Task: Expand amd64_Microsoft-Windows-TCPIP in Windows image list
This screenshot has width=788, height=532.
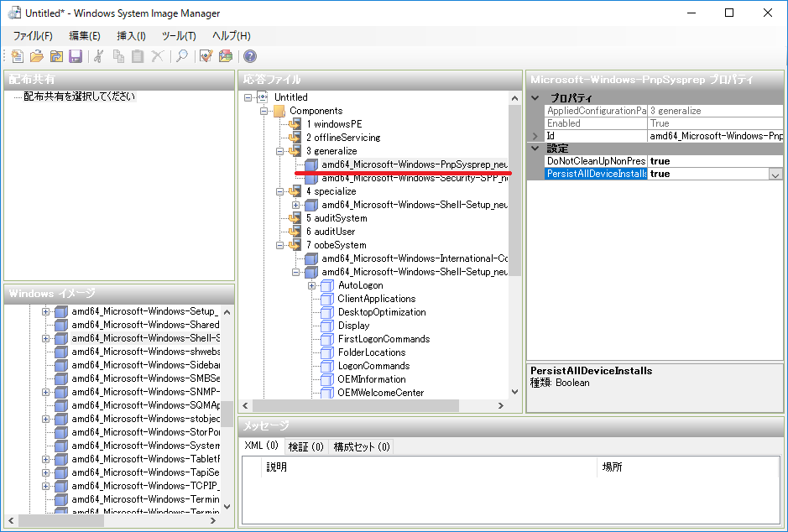Action: (45, 487)
